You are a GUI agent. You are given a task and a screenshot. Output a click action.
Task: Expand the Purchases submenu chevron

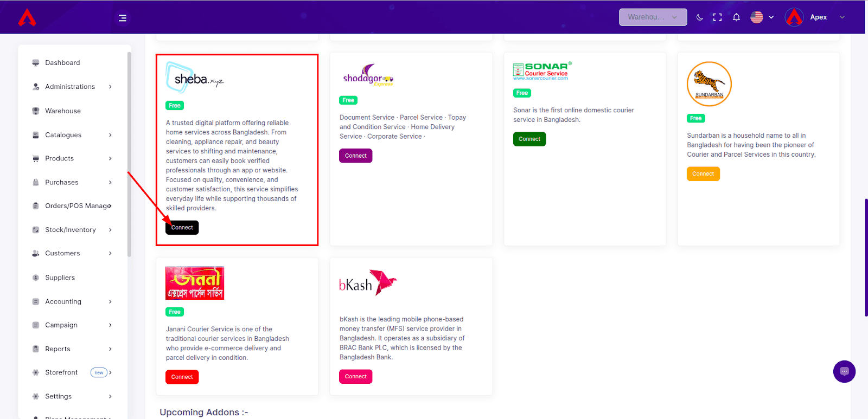110,183
